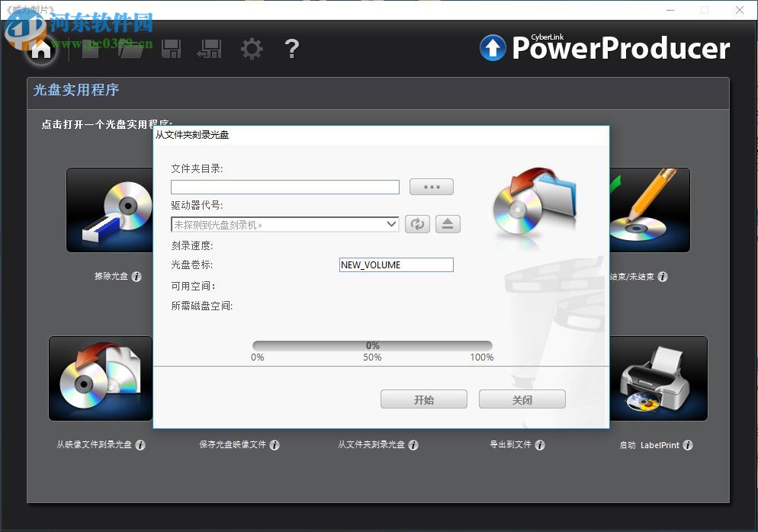Minimize the PowerProducer window

pyautogui.click(x=670, y=10)
